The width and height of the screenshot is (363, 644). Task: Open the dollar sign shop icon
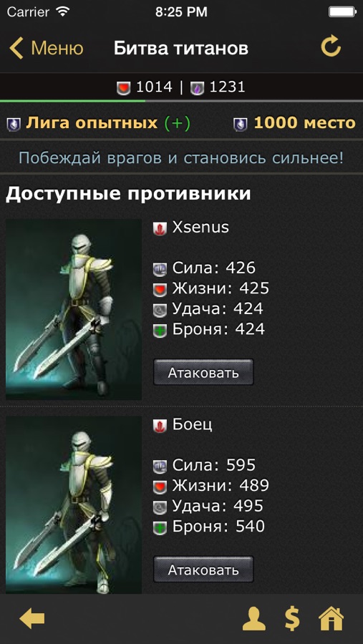(x=292, y=618)
